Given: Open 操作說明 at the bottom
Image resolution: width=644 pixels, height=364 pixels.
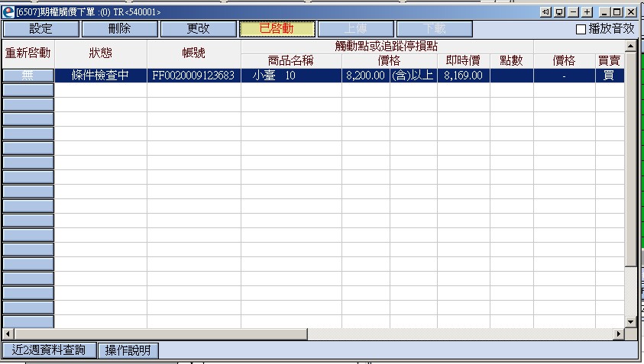Looking at the screenshot, I should (128, 350).
